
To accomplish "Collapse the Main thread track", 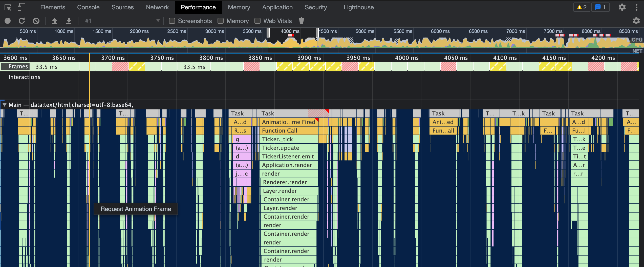I will coord(4,105).
